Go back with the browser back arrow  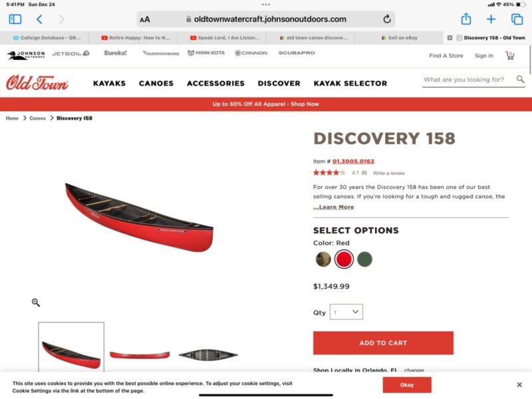coord(39,19)
